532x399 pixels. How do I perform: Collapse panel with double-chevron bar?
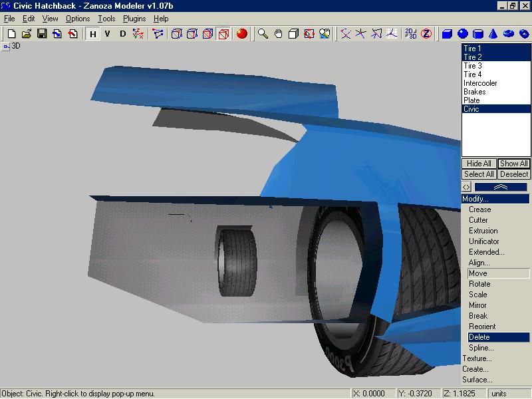pyautogui.click(x=501, y=188)
